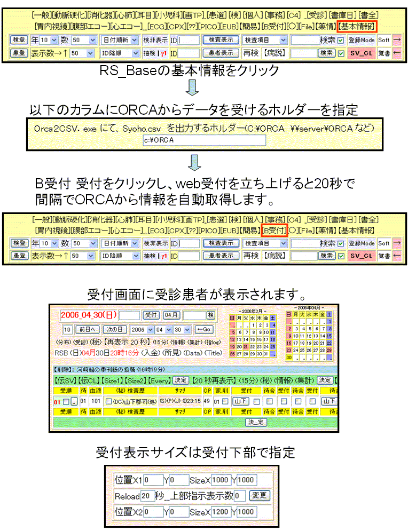Click the (入金) link
Viewport: 408px width, 532px height.
(x=151, y=353)
